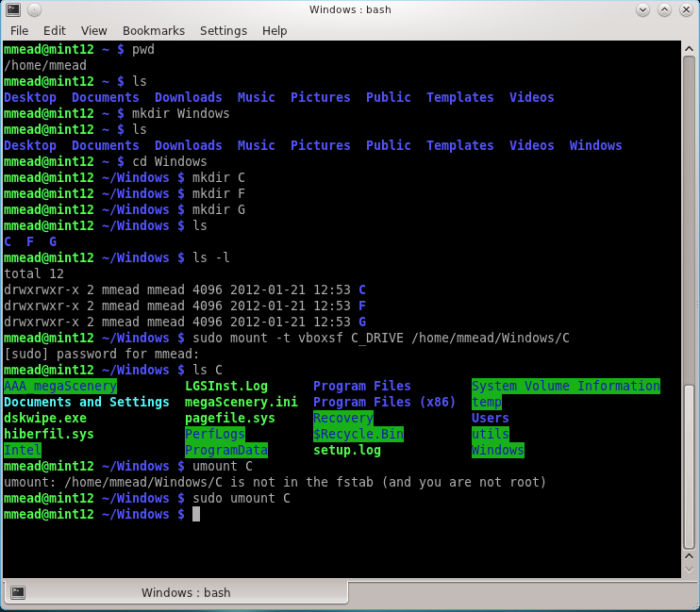The width and height of the screenshot is (700, 612).
Task: Select the "Windows : bash" session tab
Action: 185,592
